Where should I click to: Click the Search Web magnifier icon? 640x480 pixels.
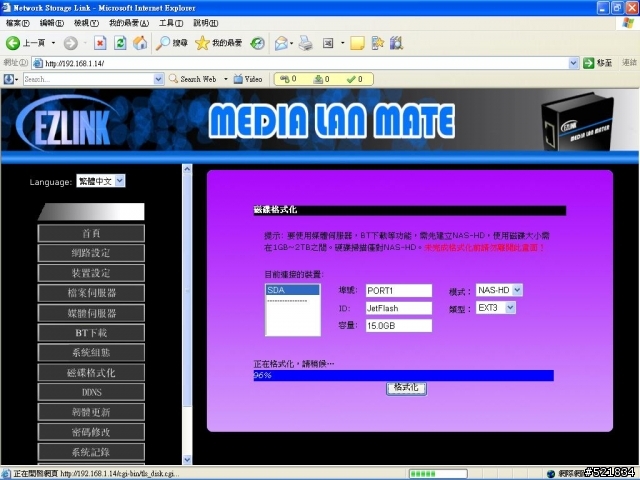click(173, 79)
